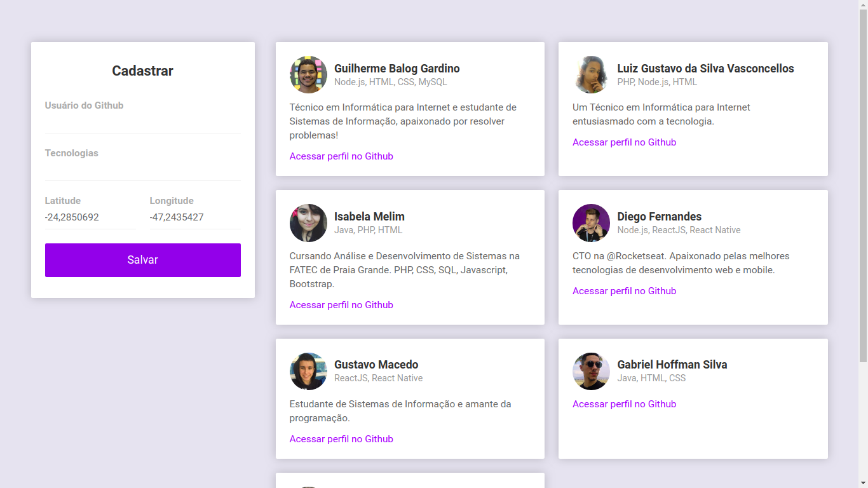The height and width of the screenshot is (488, 868).
Task: Click the name Diego Fernandes
Action: 660,217
